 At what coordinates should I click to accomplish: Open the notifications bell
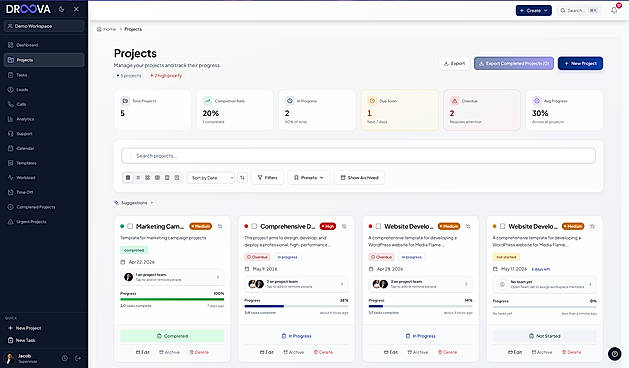pyautogui.click(x=614, y=10)
